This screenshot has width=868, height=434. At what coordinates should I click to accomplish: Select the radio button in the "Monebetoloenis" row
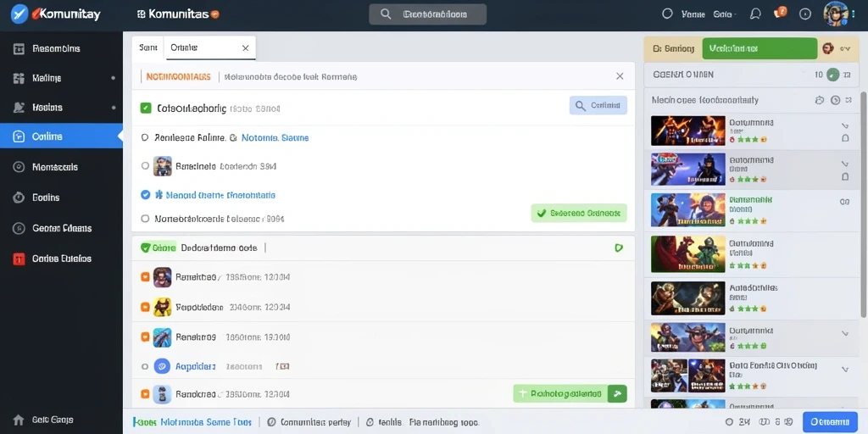click(145, 219)
